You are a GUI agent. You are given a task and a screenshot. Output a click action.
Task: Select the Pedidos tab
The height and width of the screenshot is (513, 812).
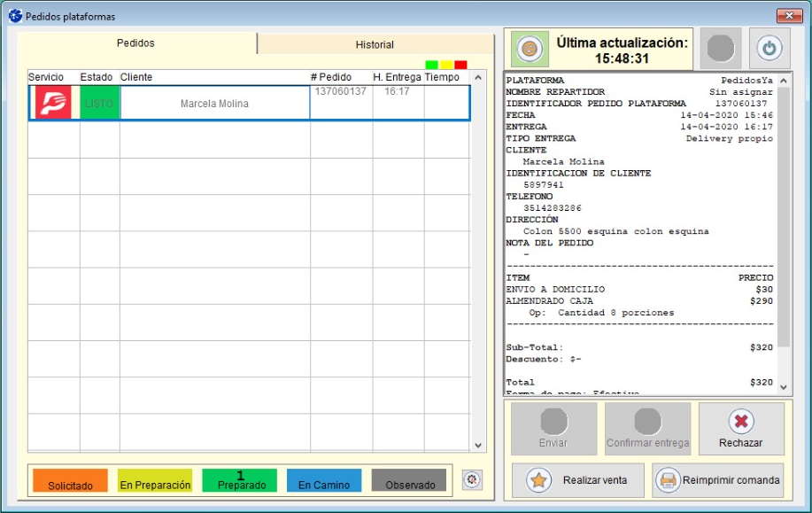(x=136, y=43)
